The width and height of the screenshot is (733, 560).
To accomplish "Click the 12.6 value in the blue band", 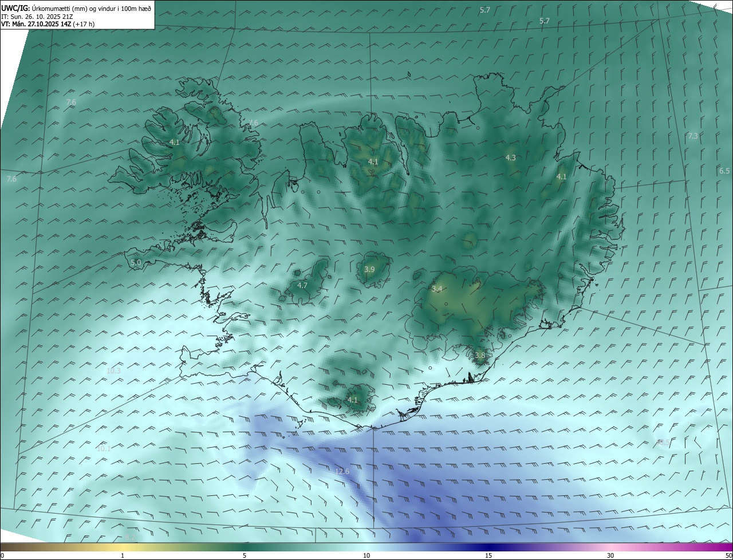I will [x=342, y=471].
